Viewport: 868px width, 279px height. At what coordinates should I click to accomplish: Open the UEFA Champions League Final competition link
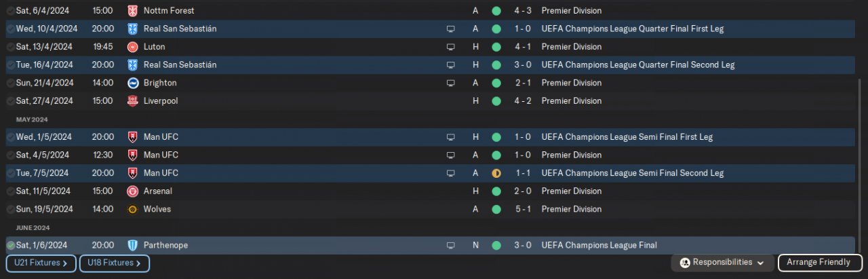[x=599, y=245]
